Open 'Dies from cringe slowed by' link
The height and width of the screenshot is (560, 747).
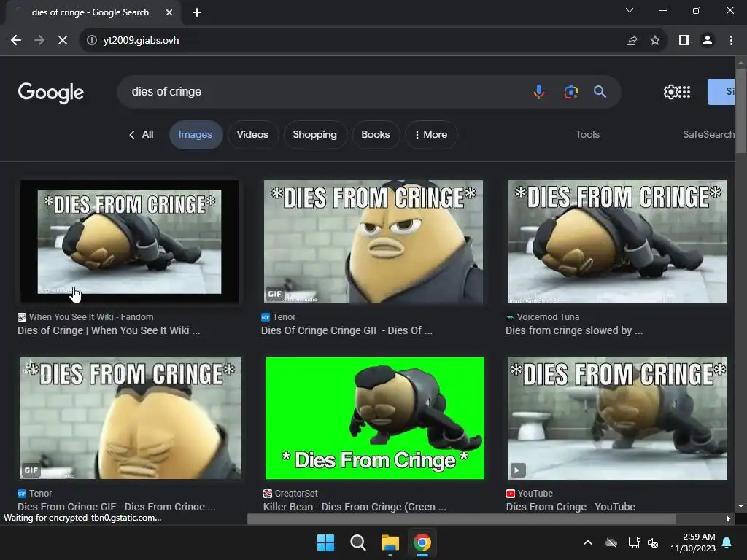click(574, 330)
